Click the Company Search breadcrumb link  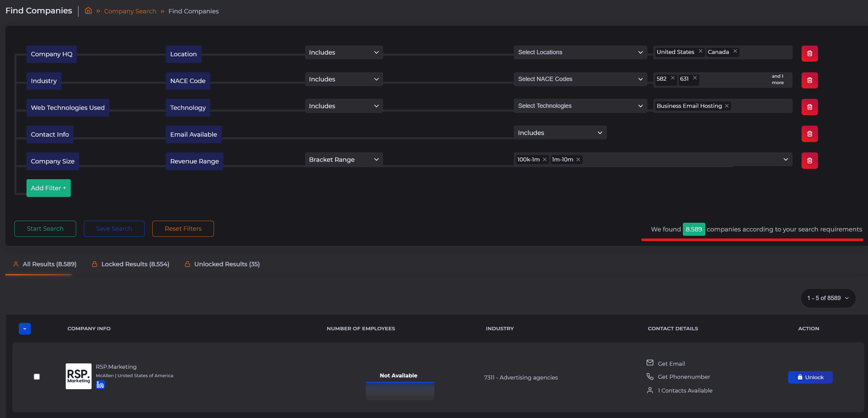pyautogui.click(x=130, y=11)
